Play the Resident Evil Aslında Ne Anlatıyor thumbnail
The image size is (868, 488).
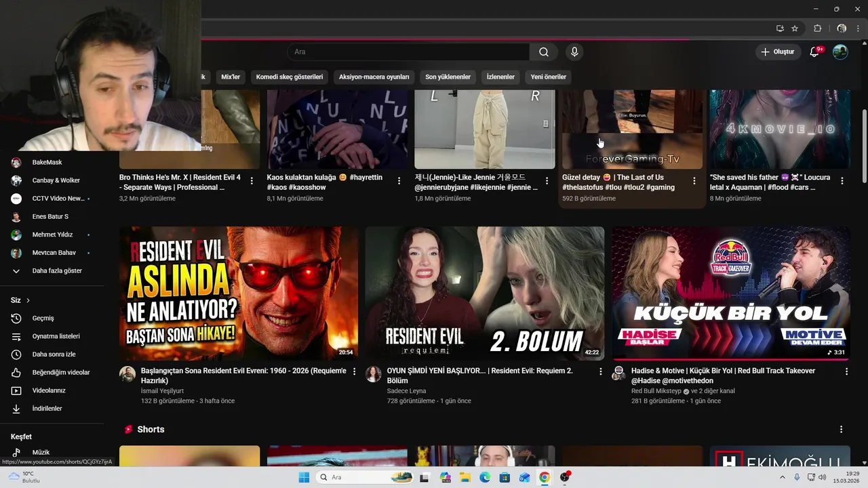(x=239, y=293)
